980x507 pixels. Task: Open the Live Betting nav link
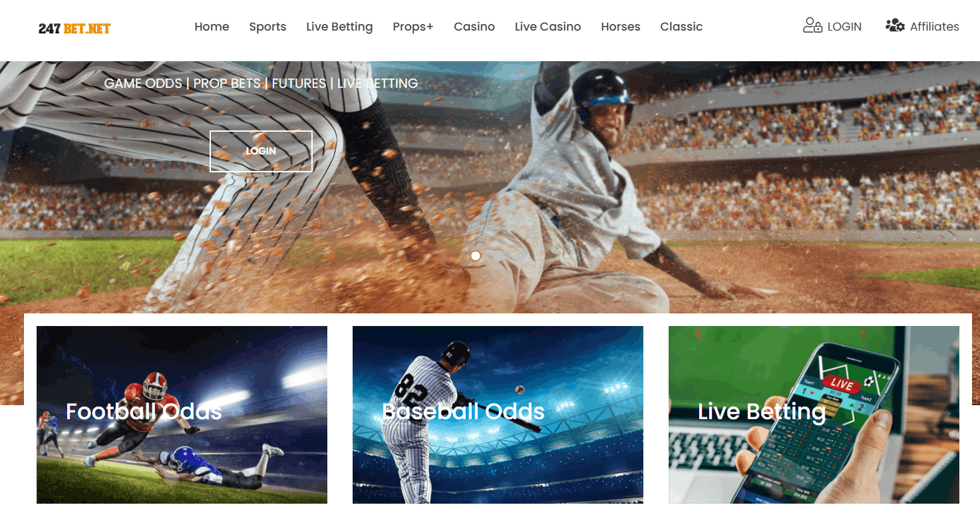coord(339,27)
